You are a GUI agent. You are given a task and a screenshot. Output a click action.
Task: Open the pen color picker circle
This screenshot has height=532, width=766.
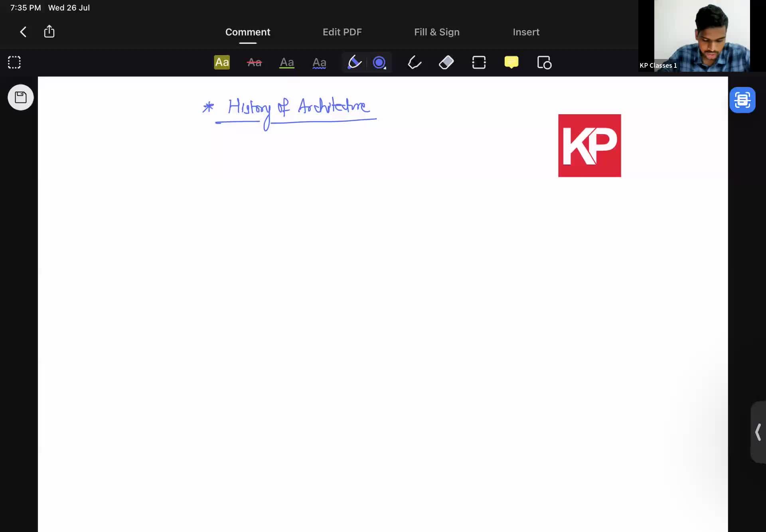click(x=379, y=63)
